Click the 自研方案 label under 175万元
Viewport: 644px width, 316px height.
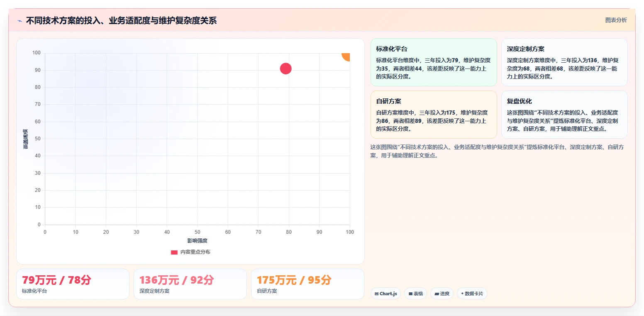click(267, 291)
